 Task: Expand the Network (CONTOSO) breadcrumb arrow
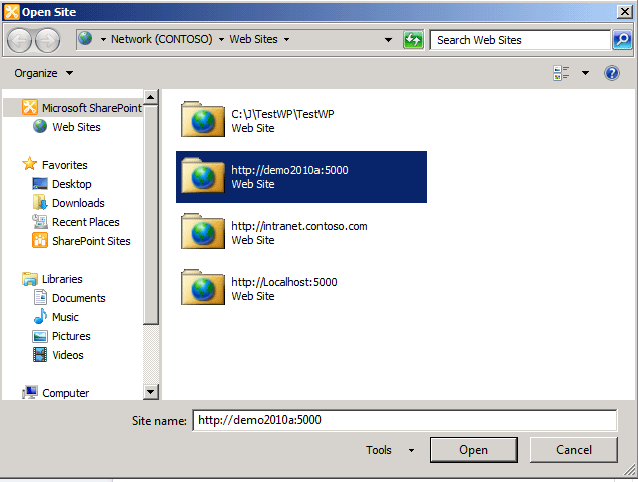[221, 39]
